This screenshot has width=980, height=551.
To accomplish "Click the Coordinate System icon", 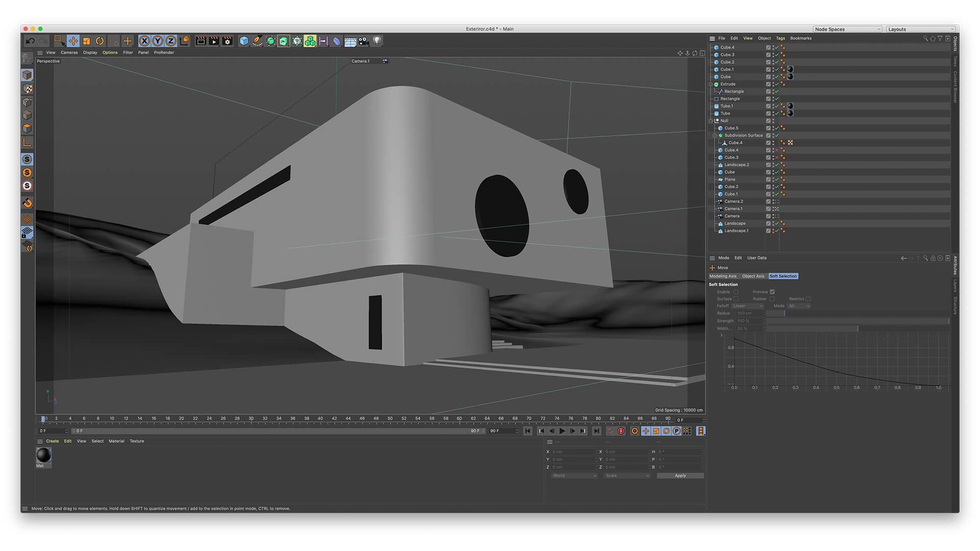I will (184, 41).
